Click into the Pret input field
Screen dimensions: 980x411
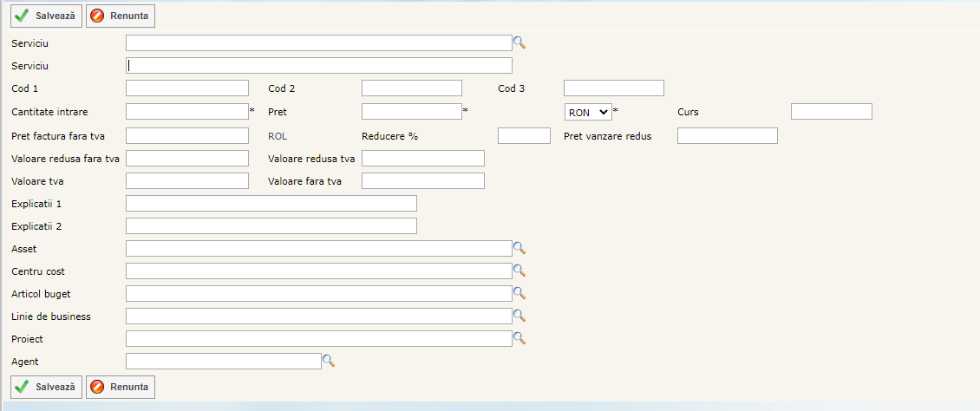click(x=411, y=111)
